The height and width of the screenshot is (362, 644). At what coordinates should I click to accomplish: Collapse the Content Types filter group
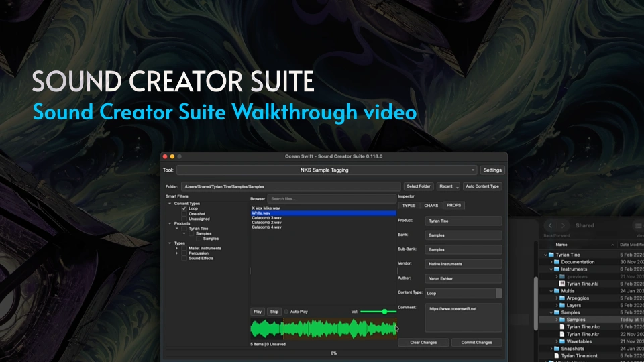tap(170, 204)
